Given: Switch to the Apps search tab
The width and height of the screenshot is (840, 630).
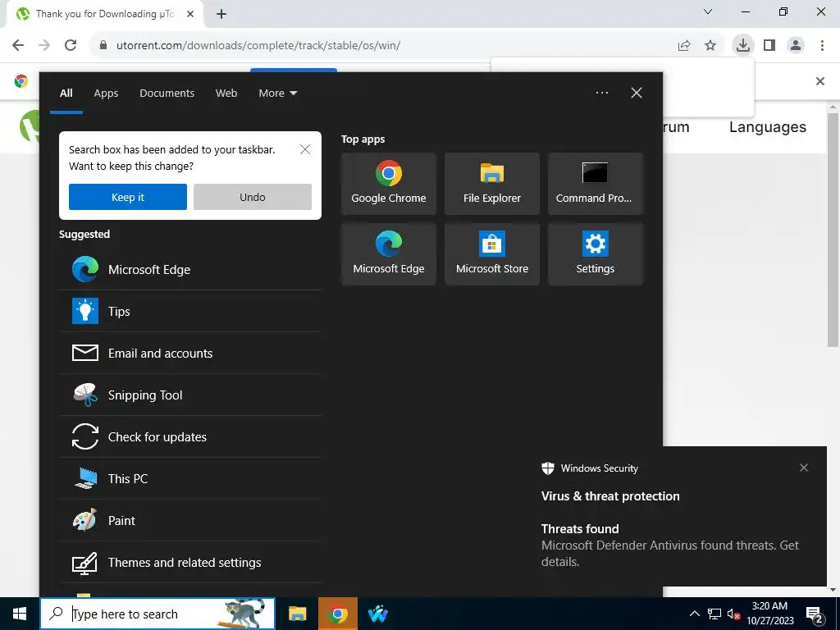Looking at the screenshot, I should point(106,93).
